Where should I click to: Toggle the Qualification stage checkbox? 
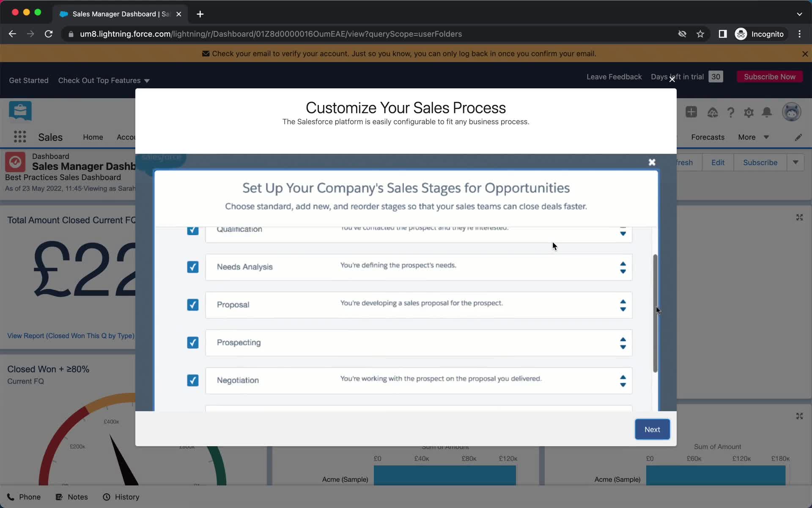tap(192, 230)
